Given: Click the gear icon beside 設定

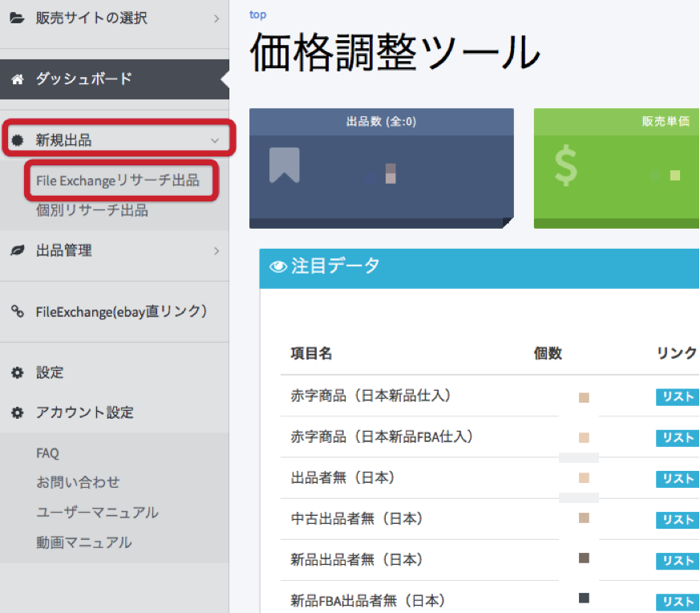Looking at the screenshot, I should [17, 373].
